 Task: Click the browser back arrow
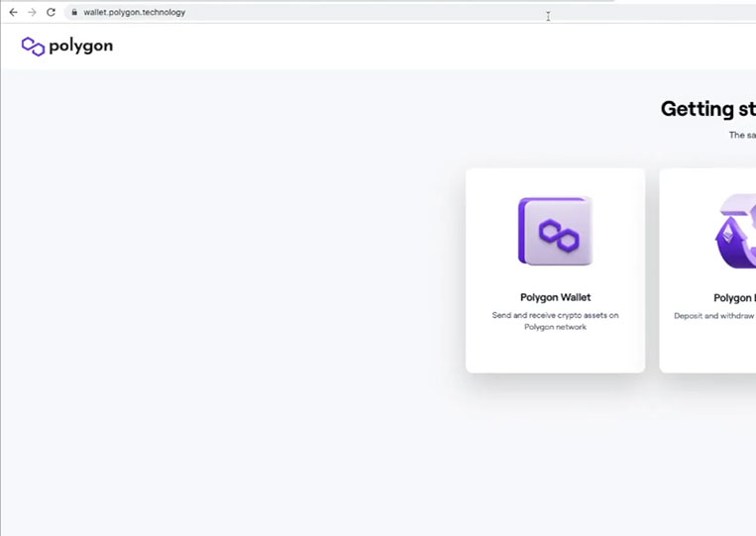(14, 13)
